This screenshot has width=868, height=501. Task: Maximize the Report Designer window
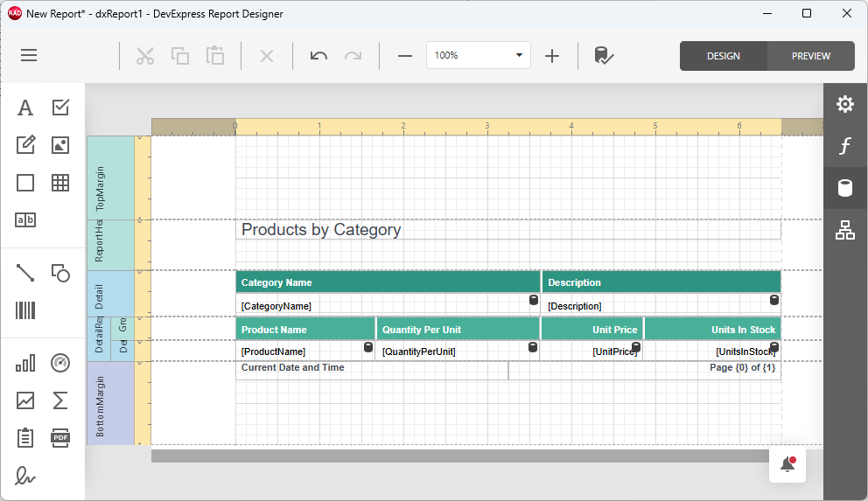(807, 13)
